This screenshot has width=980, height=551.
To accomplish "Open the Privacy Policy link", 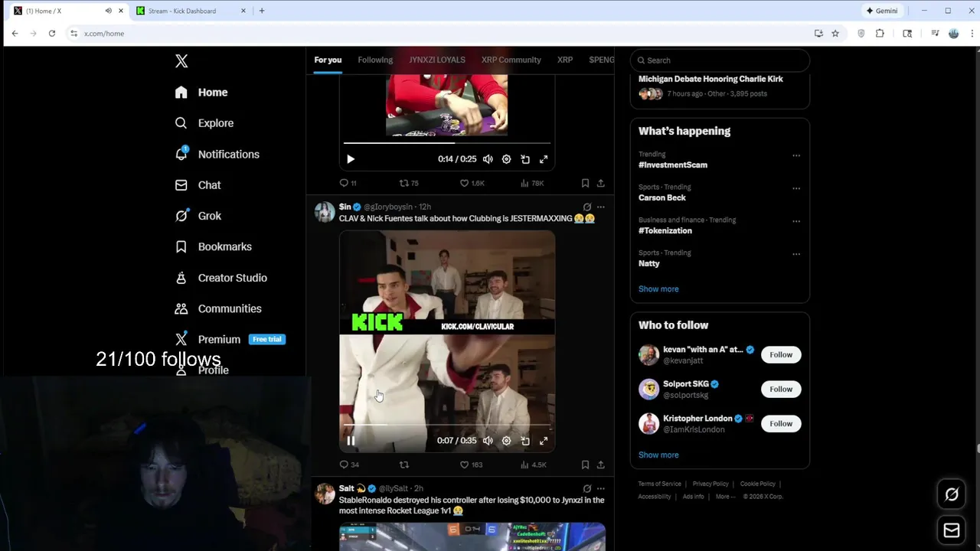I will click(710, 484).
